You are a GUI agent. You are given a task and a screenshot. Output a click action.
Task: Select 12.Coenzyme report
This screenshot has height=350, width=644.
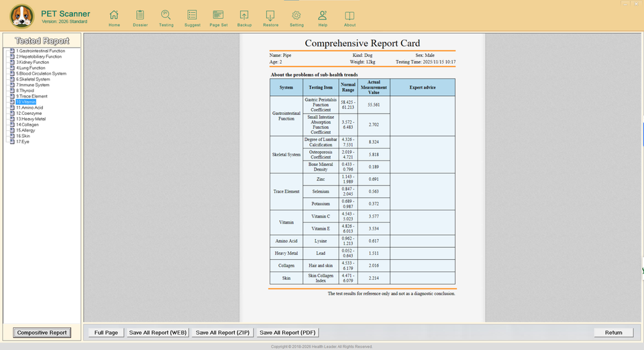(29, 114)
